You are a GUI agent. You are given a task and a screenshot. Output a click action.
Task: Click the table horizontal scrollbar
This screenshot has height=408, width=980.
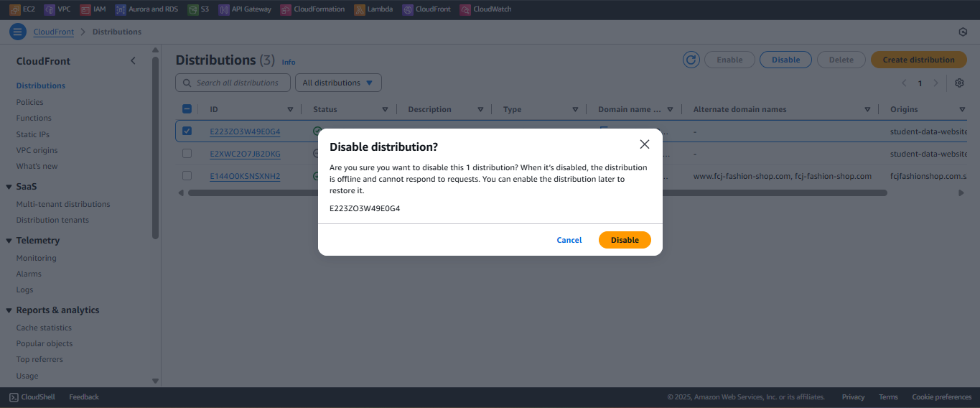pos(537,193)
